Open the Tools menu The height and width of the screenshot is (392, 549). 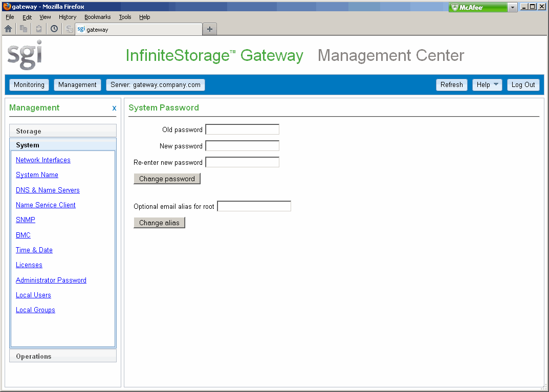(125, 17)
